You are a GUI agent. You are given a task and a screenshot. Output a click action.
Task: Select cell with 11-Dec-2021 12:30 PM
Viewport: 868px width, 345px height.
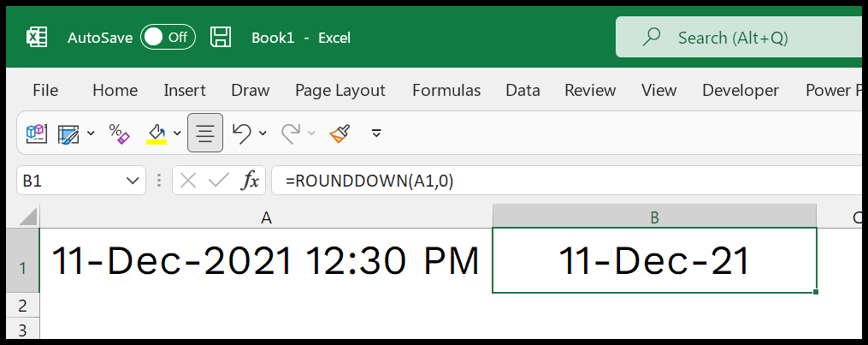pos(266,261)
